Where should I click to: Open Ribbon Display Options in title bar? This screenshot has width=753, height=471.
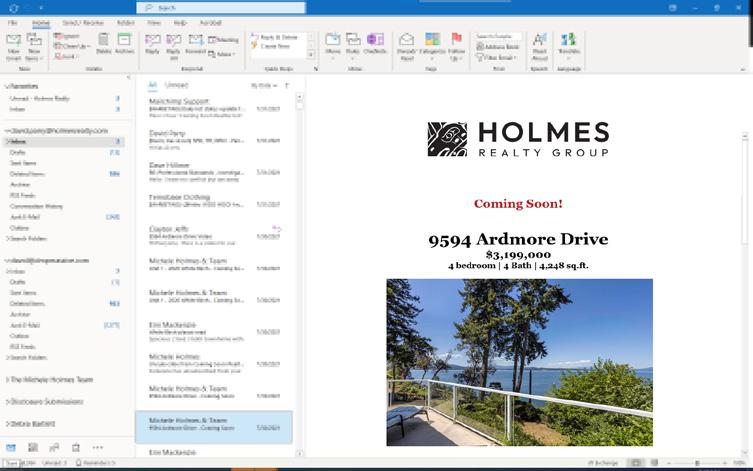(673, 8)
